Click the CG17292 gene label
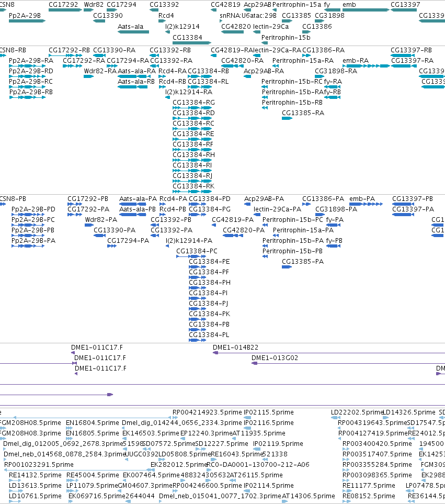Screen dimensions: 445x504 point(63,5)
